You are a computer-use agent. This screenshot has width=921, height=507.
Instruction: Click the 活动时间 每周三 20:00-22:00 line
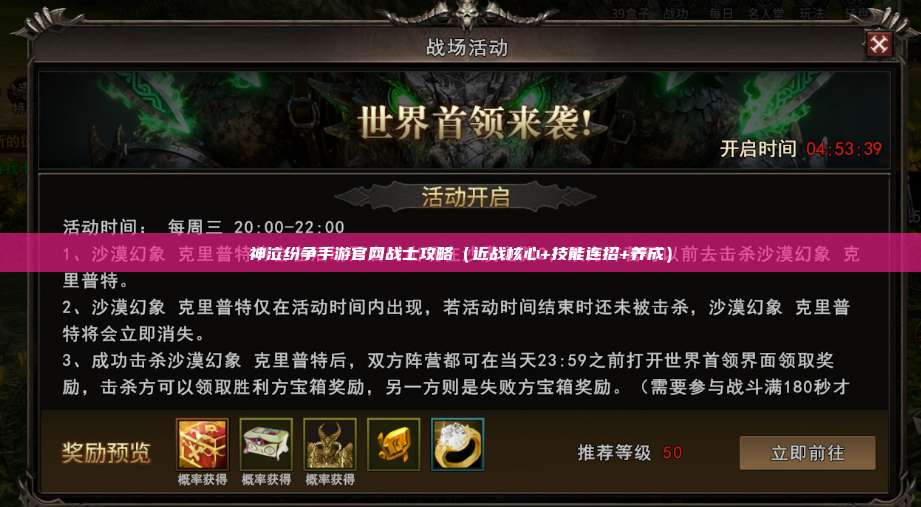204,226
